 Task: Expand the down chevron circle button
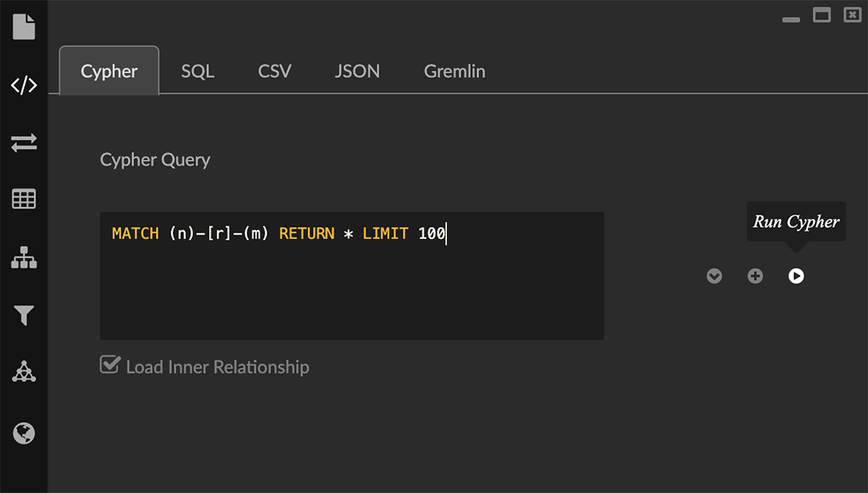[714, 276]
